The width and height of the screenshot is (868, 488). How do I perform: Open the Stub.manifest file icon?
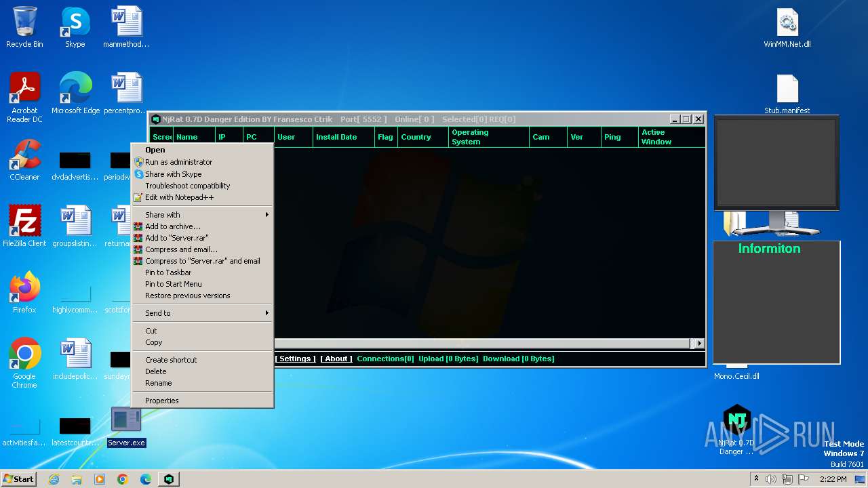tap(787, 94)
